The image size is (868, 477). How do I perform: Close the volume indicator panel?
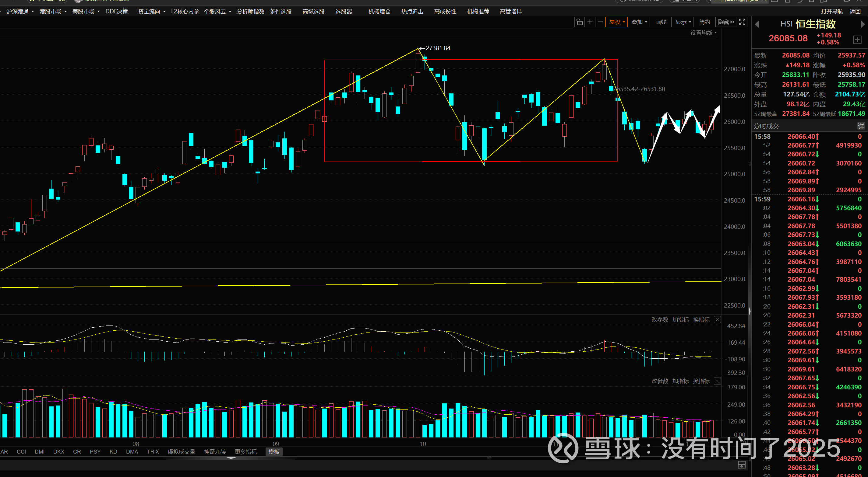click(x=717, y=381)
